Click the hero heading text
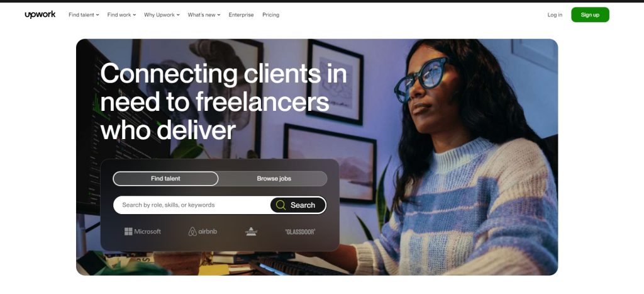Viewport: 644px width, 294px height. point(223,101)
